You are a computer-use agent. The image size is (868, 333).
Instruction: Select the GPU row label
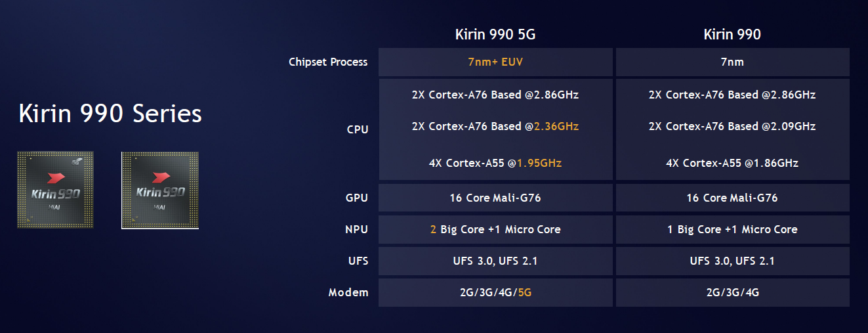tap(357, 198)
